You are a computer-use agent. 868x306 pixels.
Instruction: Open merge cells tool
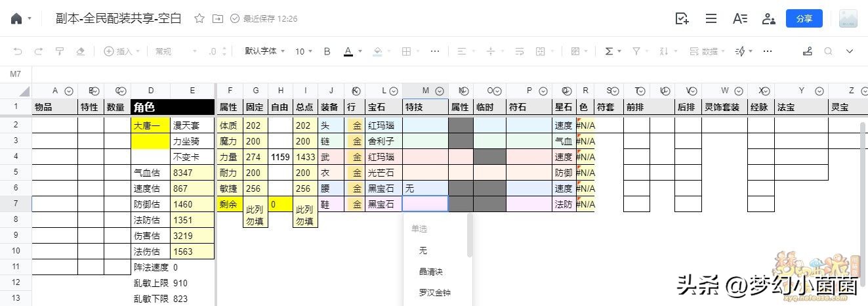pyautogui.click(x=541, y=51)
